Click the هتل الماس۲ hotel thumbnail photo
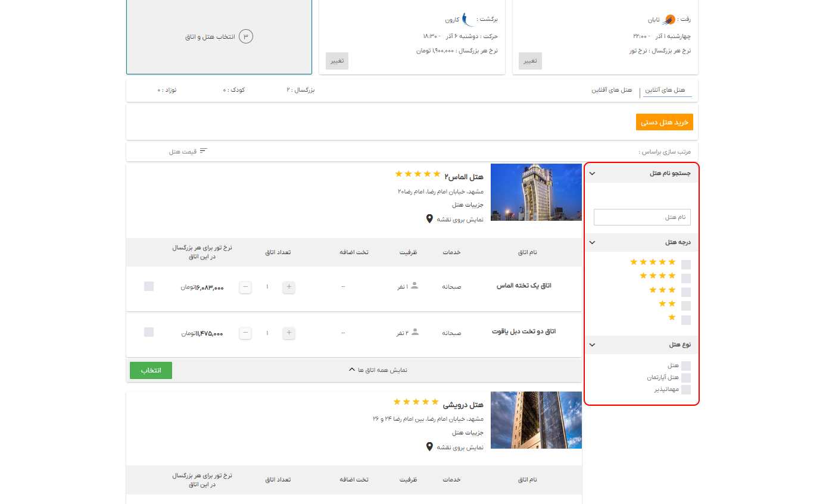The width and height of the screenshot is (829, 504). click(x=535, y=192)
